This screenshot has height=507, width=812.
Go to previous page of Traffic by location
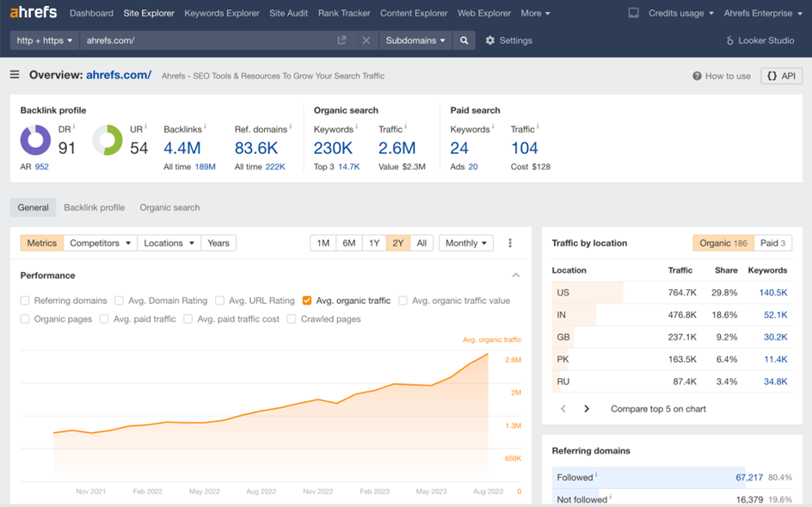563,409
